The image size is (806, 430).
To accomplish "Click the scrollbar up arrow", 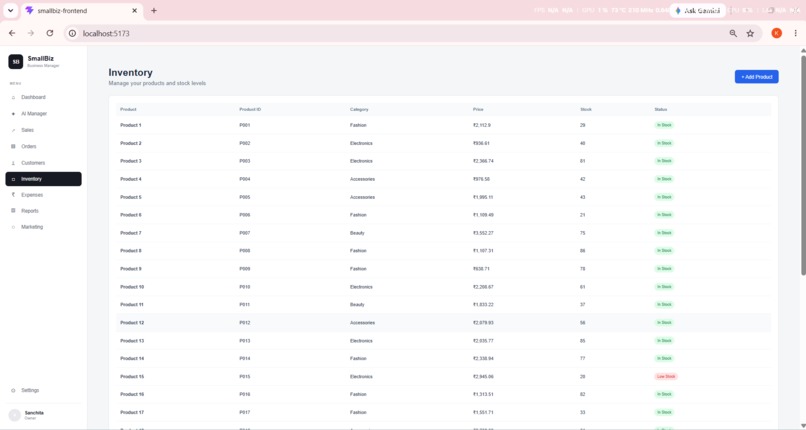I will (x=803, y=50).
